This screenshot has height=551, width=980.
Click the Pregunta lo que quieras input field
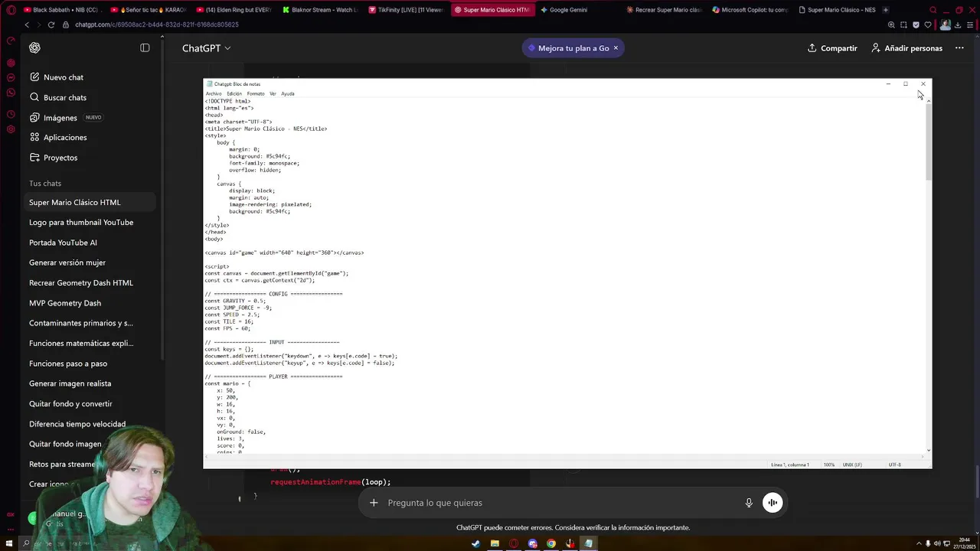563,503
